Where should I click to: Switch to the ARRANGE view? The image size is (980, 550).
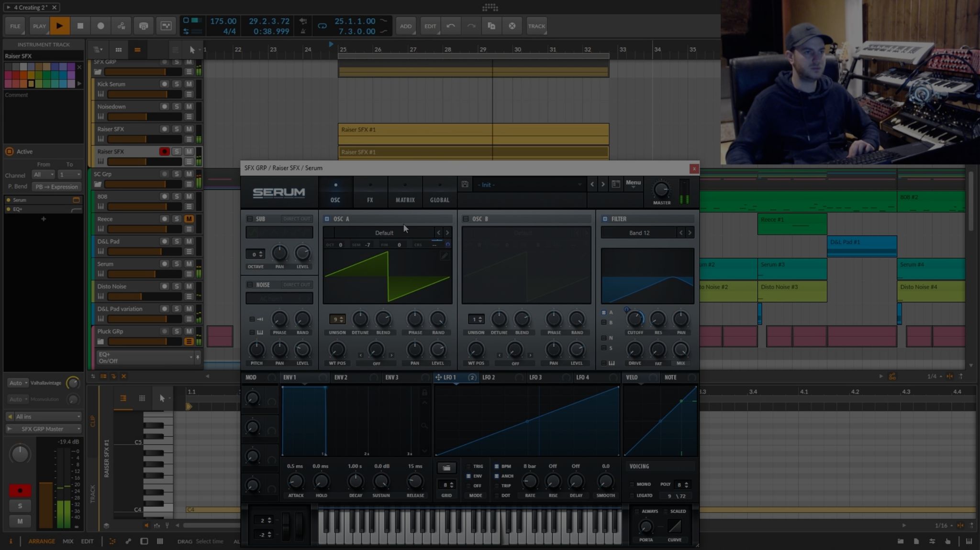(41, 541)
